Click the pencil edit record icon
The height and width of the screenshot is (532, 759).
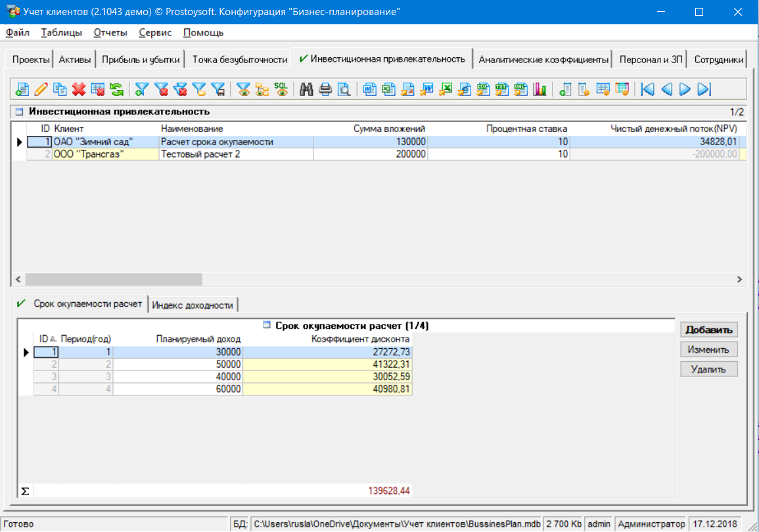[41, 89]
